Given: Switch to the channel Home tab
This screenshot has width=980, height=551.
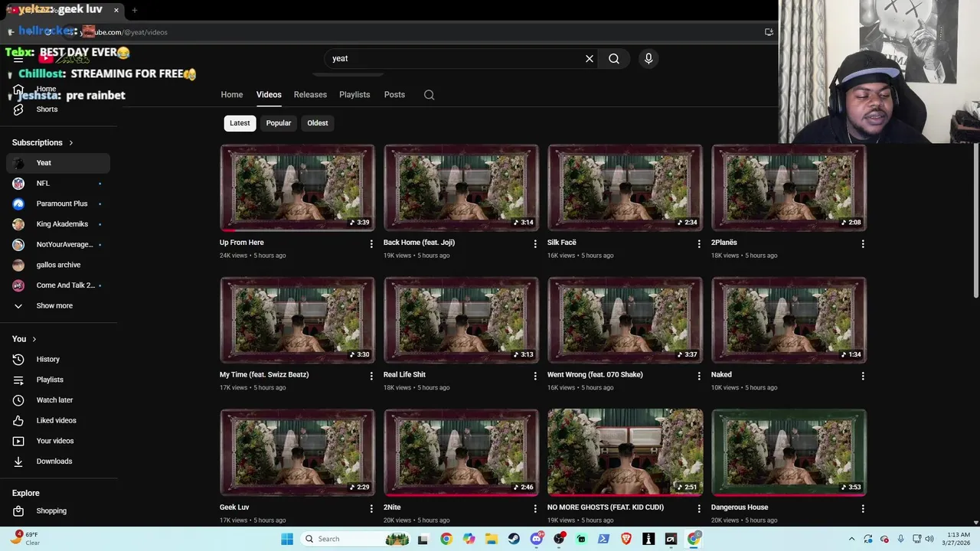Looking at the screenshot, I should (232, 95).
